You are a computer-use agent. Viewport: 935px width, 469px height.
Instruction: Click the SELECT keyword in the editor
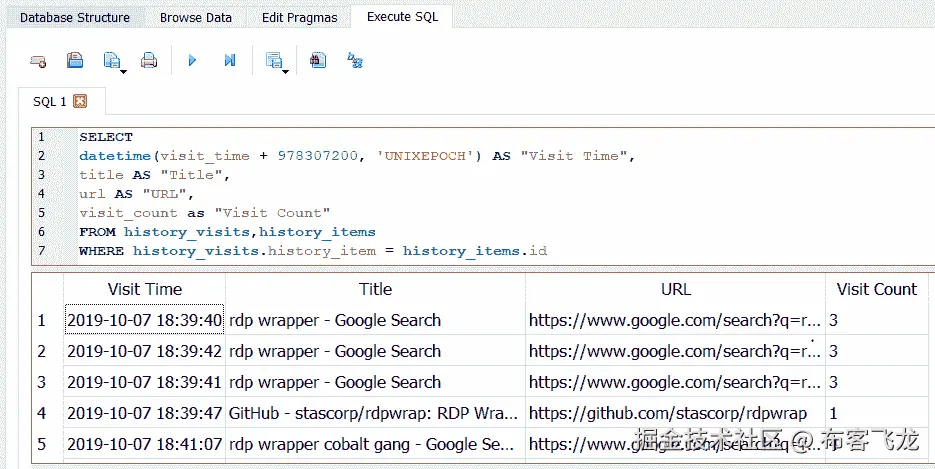click(106, 137)
